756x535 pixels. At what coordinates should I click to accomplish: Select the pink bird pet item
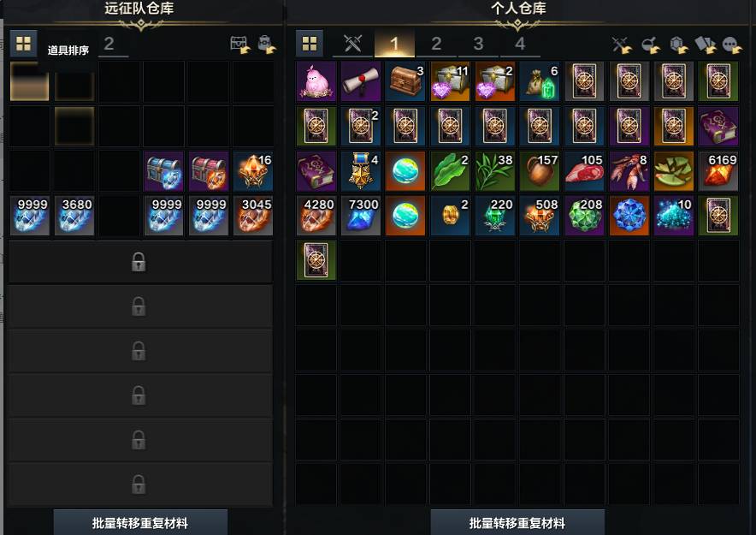pos(316,81)
